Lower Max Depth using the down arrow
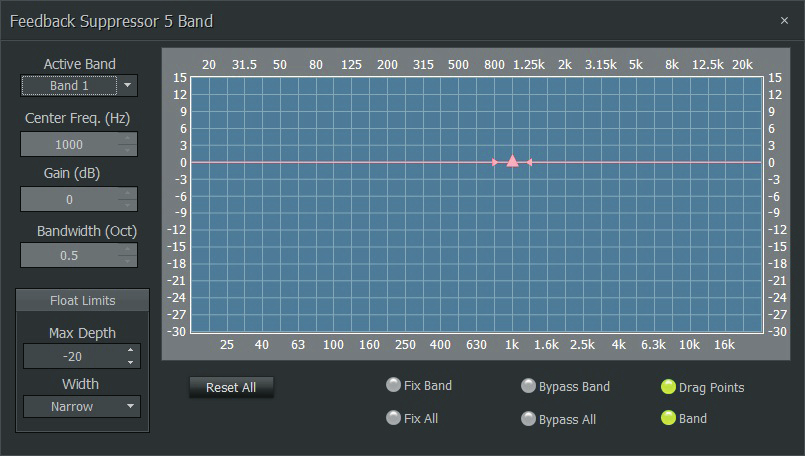Screen dimensions: 805x456 point(130,362)
